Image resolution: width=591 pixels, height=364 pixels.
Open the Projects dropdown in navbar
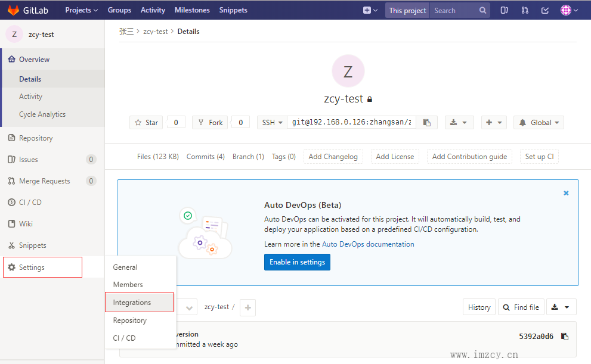82,10
